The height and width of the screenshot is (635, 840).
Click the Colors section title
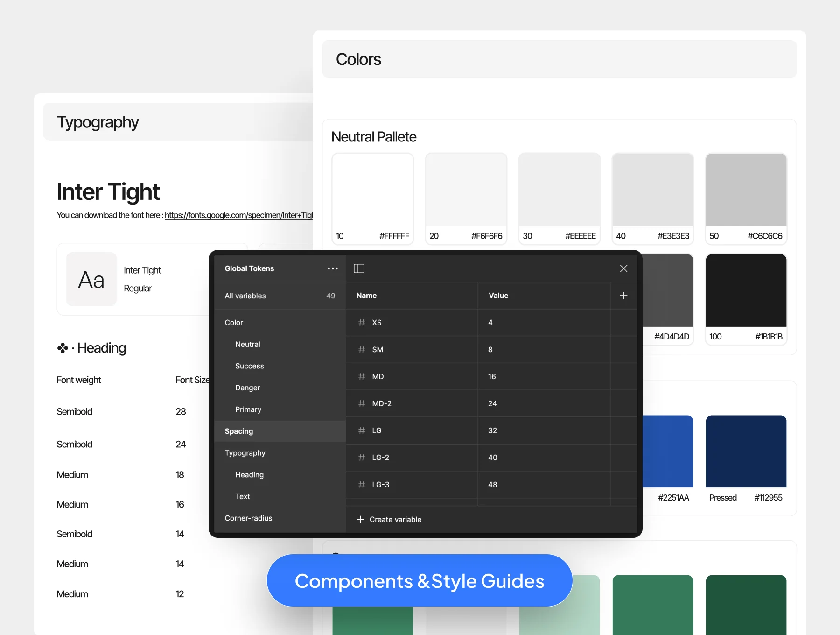[358, 59]
